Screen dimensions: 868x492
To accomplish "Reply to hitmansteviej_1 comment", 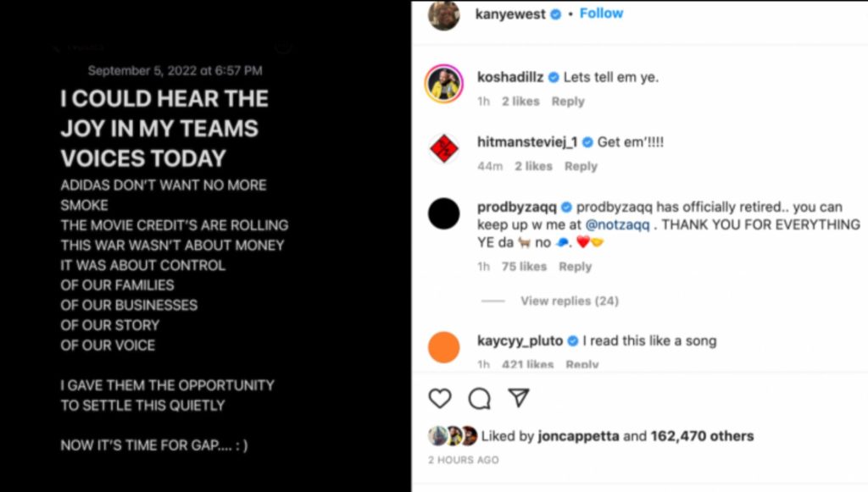I will (x=581, y=167).
